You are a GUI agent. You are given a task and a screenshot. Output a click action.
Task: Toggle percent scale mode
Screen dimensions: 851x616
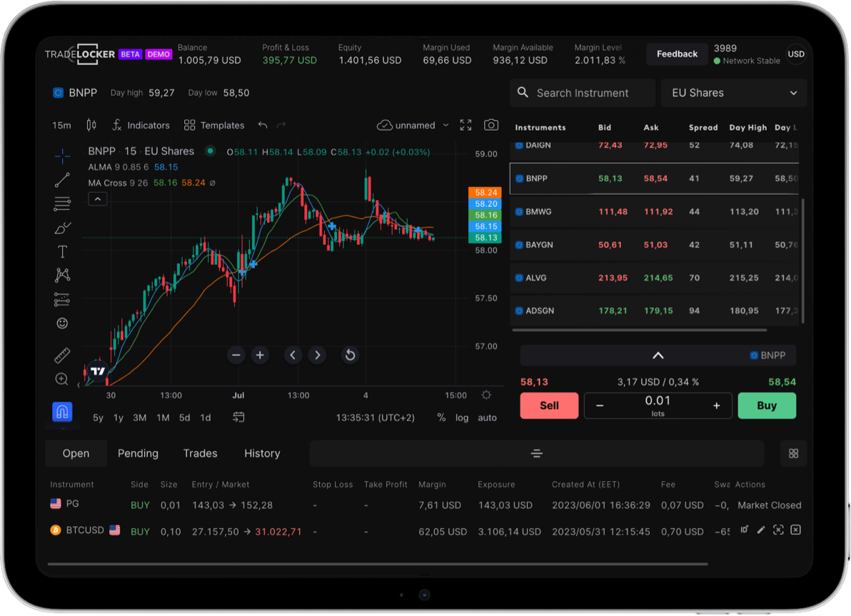441,418
